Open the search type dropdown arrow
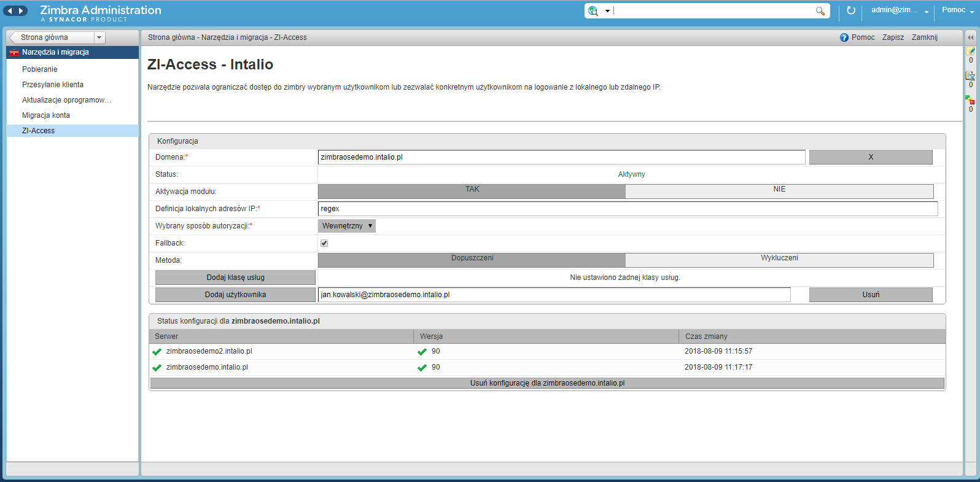This screenshot has height=482, width=980. point(607,11)
